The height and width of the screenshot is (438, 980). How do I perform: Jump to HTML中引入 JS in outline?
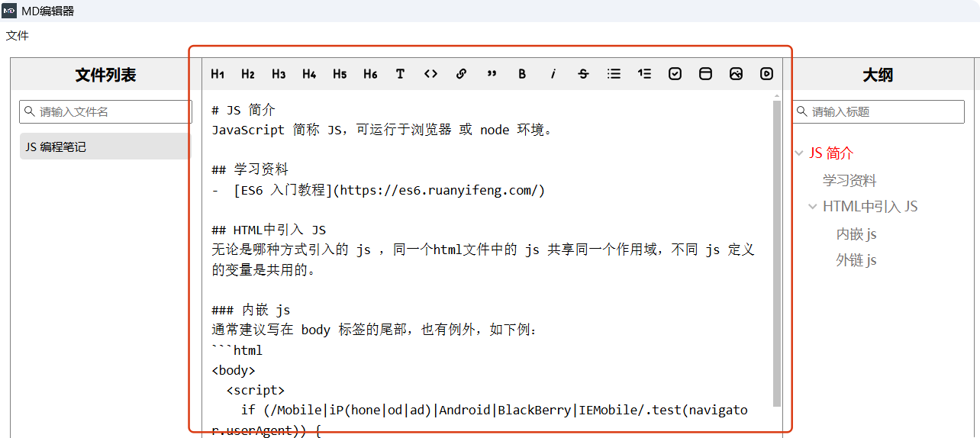click(870, 207)
